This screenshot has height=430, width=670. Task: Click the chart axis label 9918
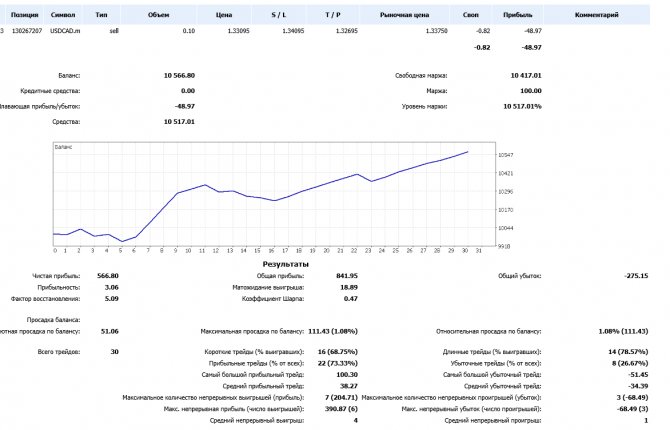[505, 246]
